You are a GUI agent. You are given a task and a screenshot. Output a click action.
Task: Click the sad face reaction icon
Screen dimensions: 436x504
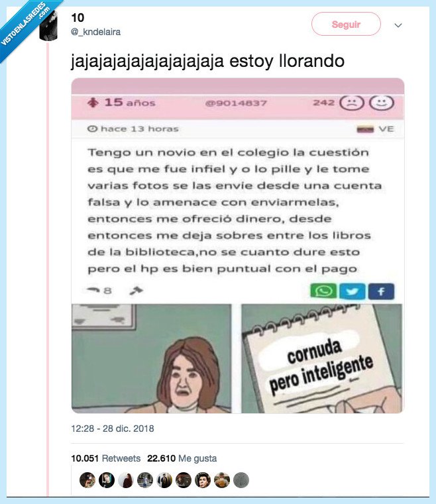click(x=352, y=103)
